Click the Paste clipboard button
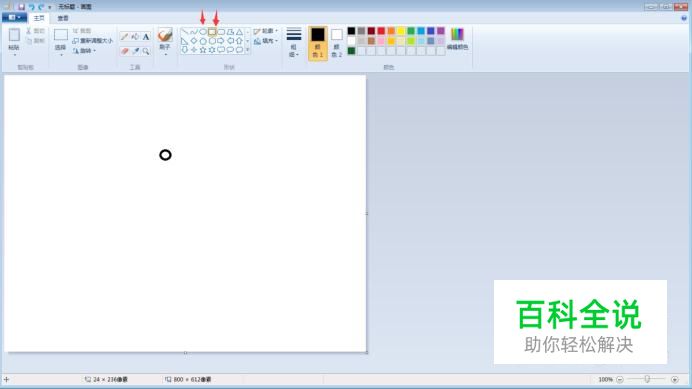692x389 pixels. (x=14, y=39)
